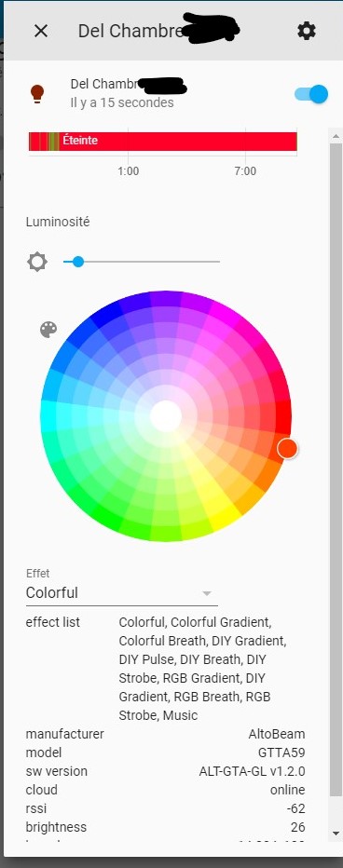Click 'Il y a 15 secondes' text
The width and height of the screenshot is (343, 868).
(122, 102)
